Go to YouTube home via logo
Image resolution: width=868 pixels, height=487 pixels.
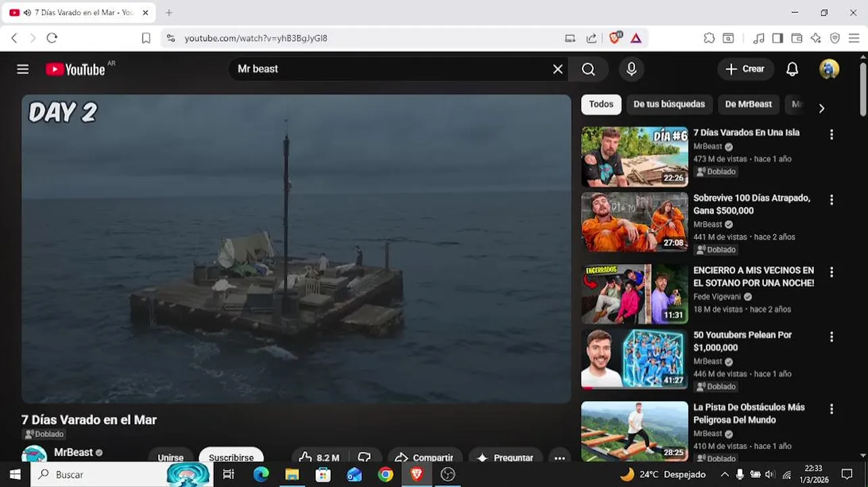click(76, 69)
